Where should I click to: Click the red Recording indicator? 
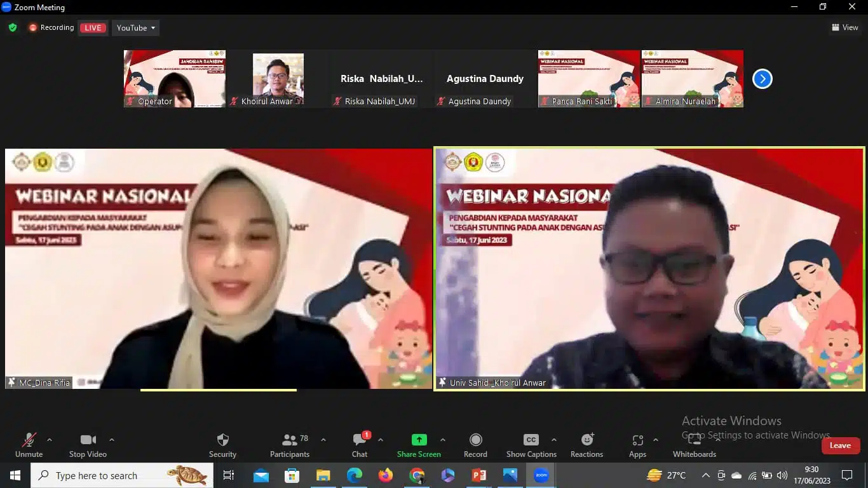(51, 28)
